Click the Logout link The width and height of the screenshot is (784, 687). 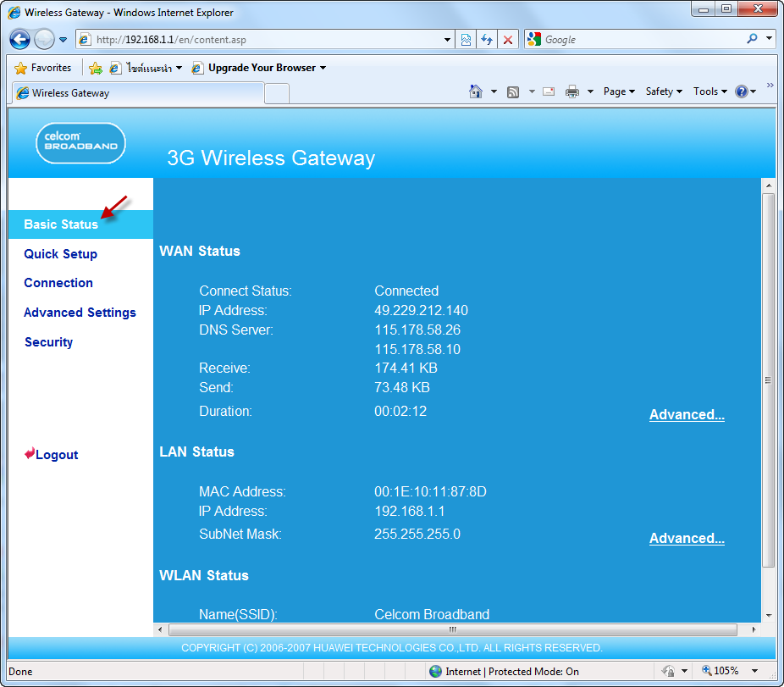click(x=52, y=454)
